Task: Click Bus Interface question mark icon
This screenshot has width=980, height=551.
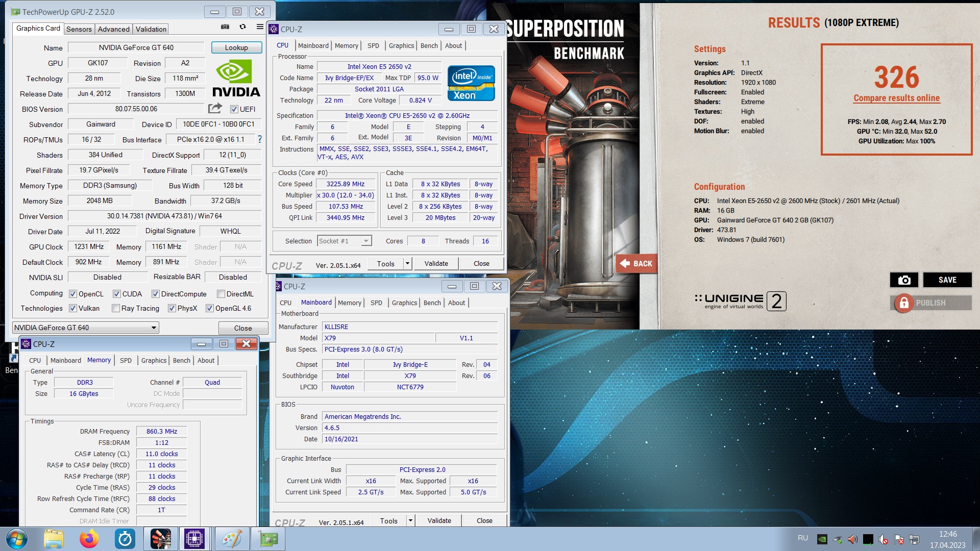Action: pos(259,139)
